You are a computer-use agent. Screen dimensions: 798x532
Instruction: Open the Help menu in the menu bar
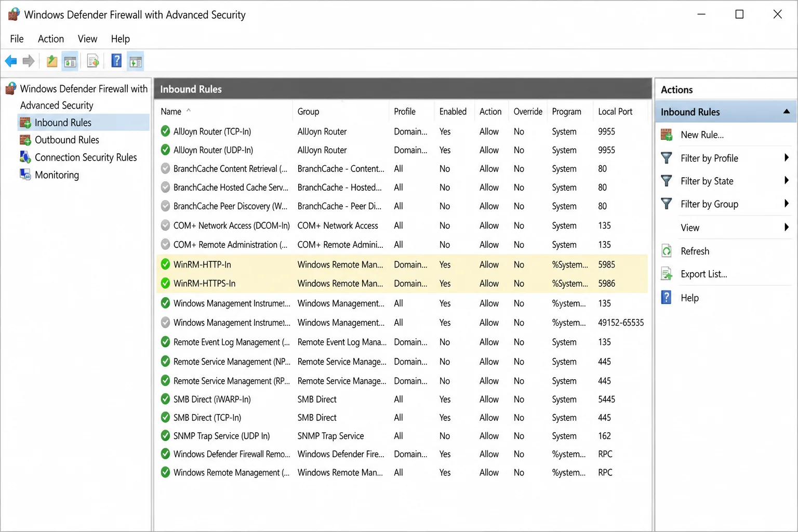(x=120, y=39)
